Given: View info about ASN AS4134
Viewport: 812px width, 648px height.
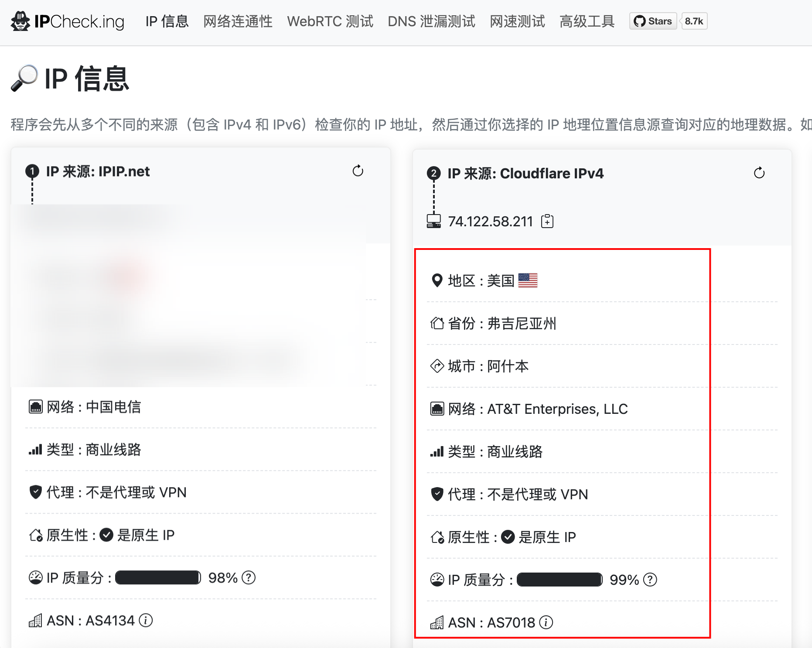Looking at the screenshot, I should (145, 621).
